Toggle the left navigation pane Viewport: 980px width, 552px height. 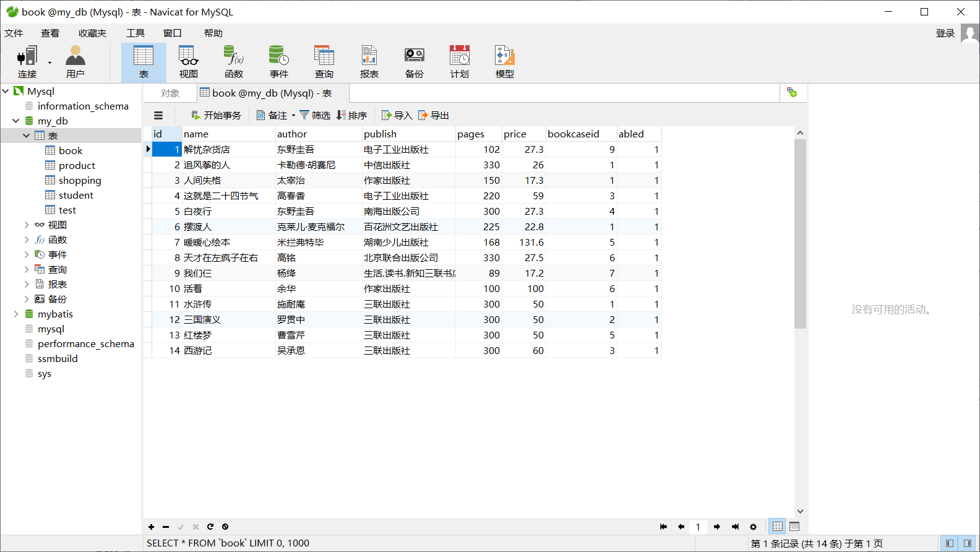click(x=949, y=543)
